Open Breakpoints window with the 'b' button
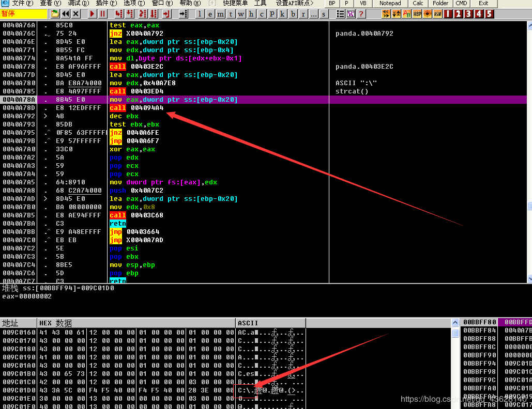The width and height of the screenshot is (532, 409). [x=293, y=14]
